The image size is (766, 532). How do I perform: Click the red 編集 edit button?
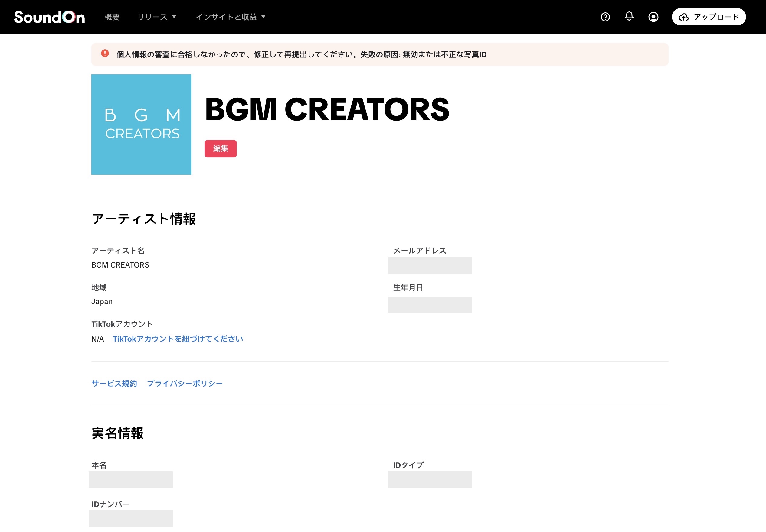click(221, 149)
